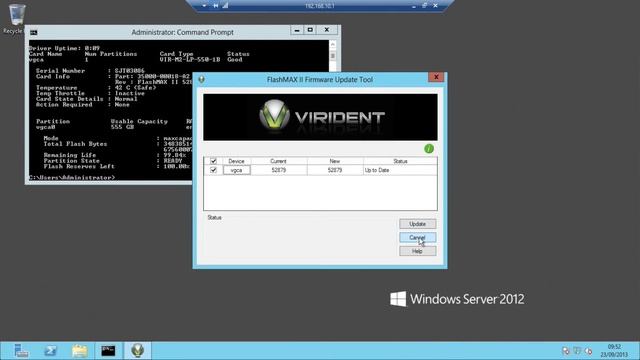Click the Device column header
The height and width of the screenshot is (360, 640).
click(236, 161)
